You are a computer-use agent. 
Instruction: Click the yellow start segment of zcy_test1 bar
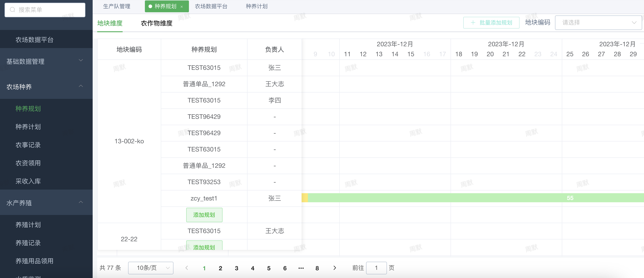(305, 198)
